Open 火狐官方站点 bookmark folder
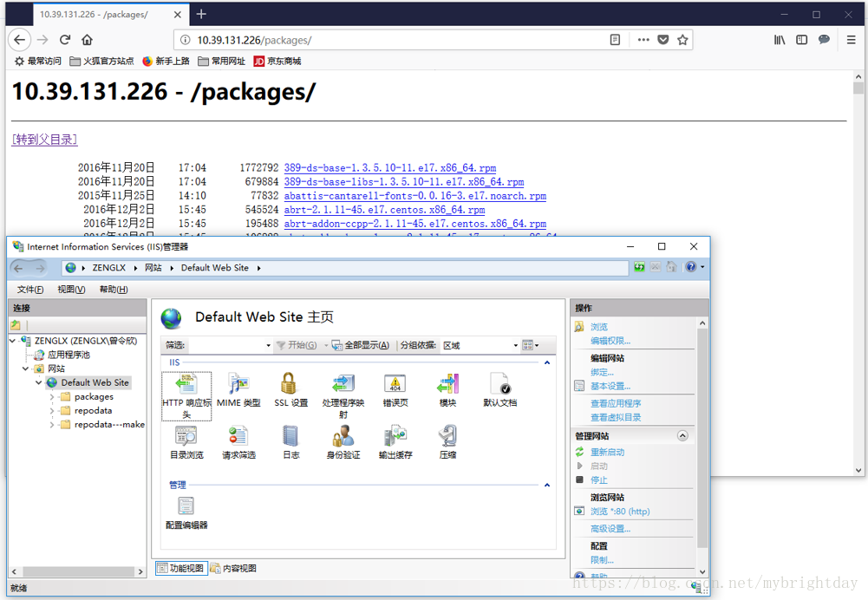 point(101,61)
